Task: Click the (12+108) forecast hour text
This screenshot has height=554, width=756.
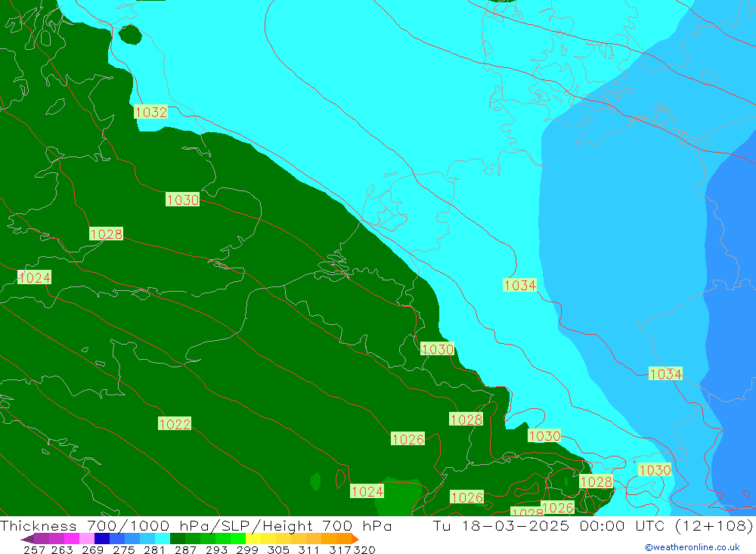Action: [714, 525]
